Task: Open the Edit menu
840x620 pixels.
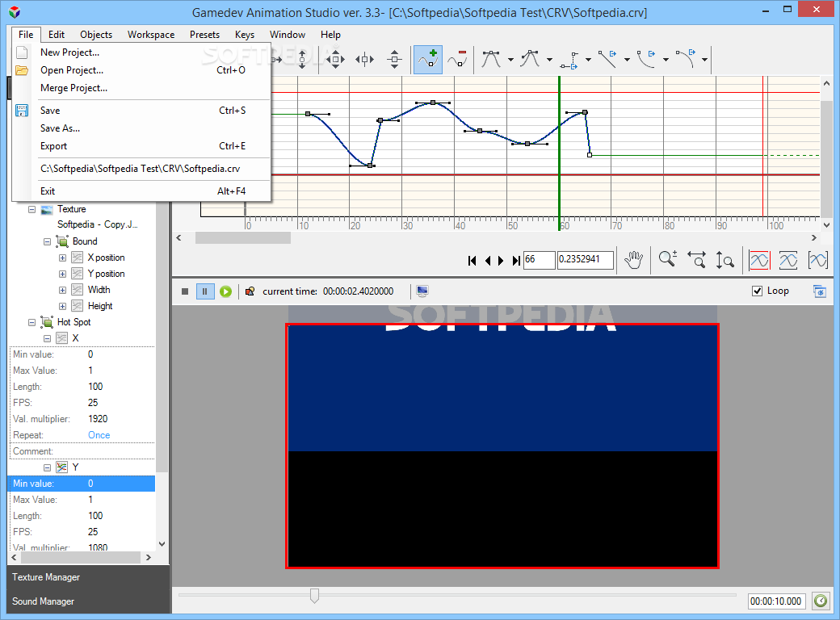Action: pos(57,34)
